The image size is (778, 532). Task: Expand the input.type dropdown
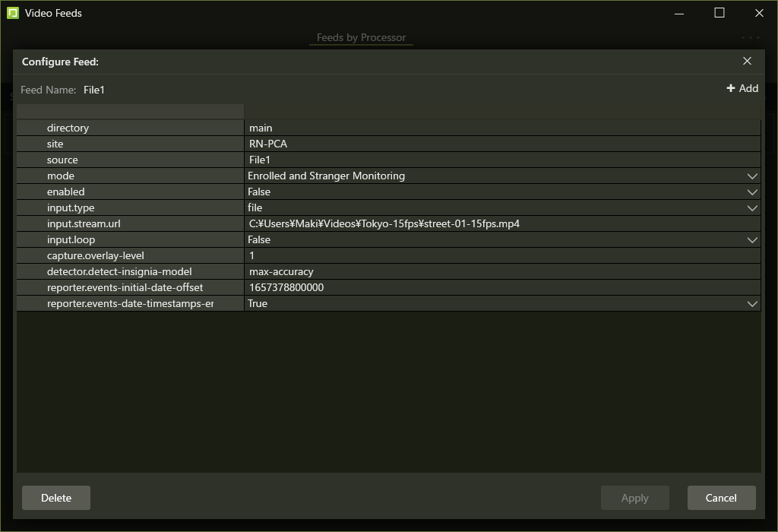point(752,207)
